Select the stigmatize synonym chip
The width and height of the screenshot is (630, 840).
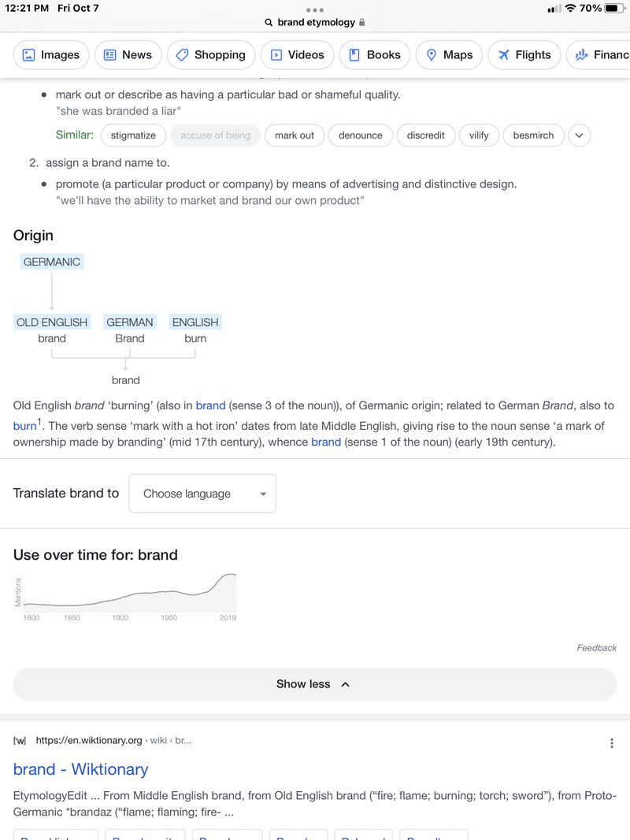(x=133, y=135)
